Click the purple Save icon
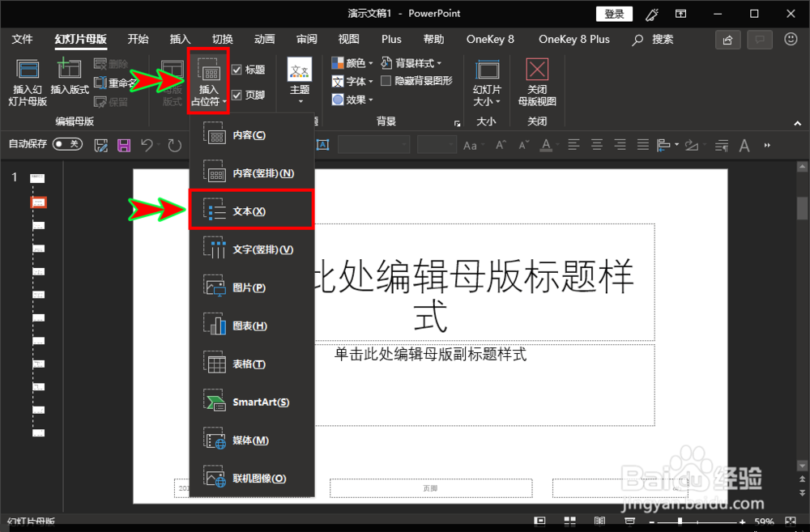Image resolution: width=810 pixels, height=532 pixels. click(x=124, y=146)
